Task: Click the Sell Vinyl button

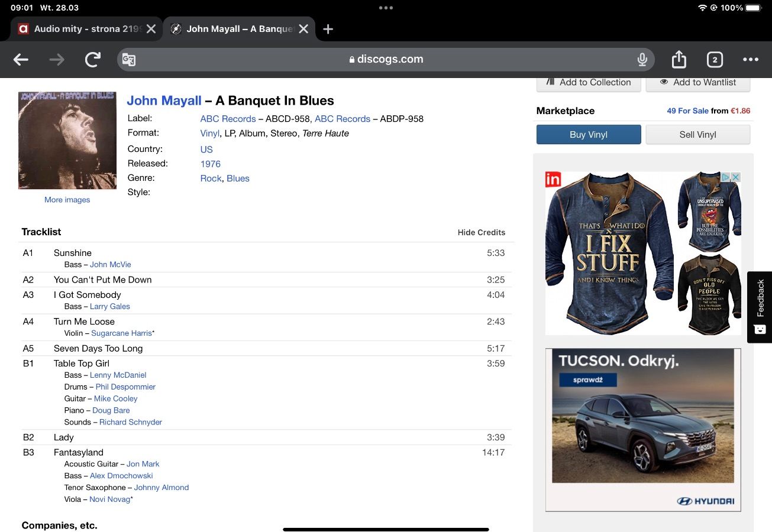Action: [698, 135]
